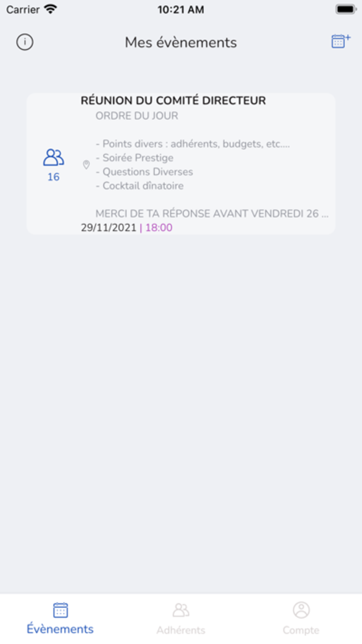The height and width of the screenshot is (644, 362).
Task: Select the Adhérents people tab icon
Action: click(x=181, y=610)
